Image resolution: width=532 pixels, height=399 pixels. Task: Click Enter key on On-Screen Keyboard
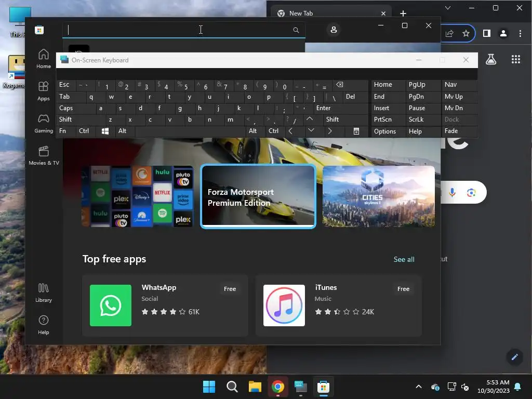tap(341, 108)
